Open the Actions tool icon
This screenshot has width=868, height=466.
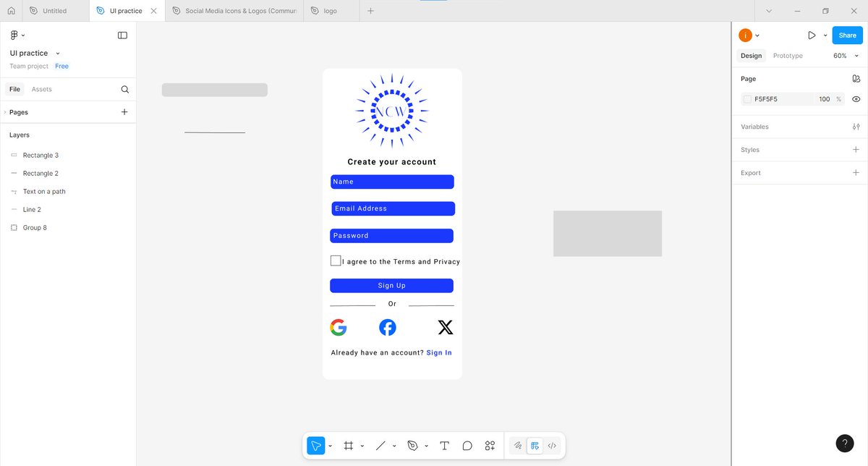tap(490, 446)
